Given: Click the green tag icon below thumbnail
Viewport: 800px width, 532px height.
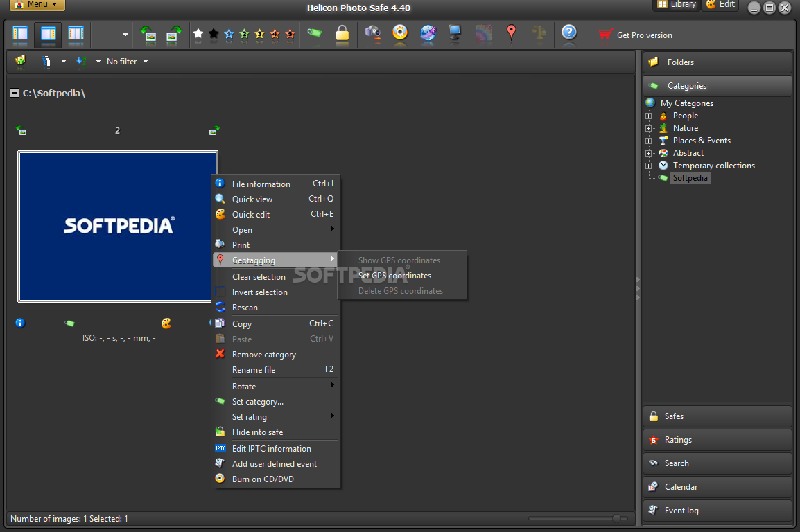Looking at the screenshot, I should (x=69, y=323).
